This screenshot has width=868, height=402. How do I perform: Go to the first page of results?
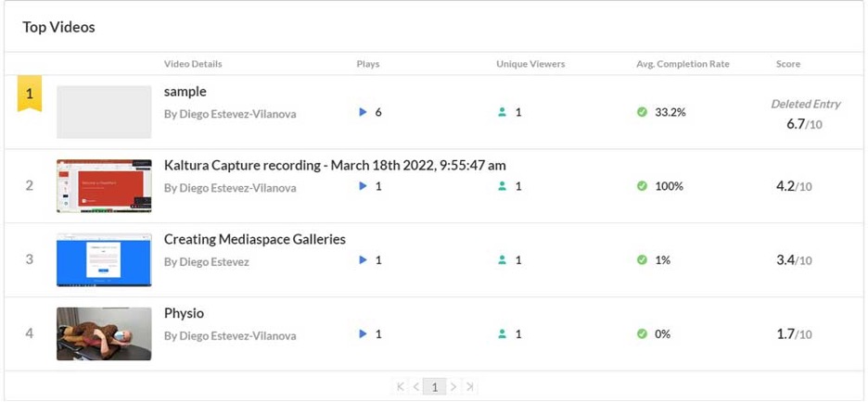[x=401, y=386]
